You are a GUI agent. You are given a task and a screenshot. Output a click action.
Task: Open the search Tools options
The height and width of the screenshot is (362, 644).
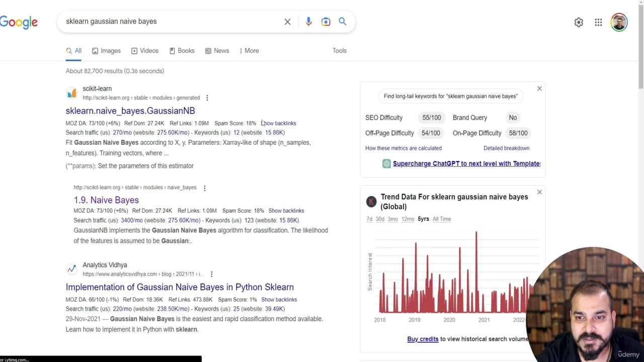[x=340, y=51]
